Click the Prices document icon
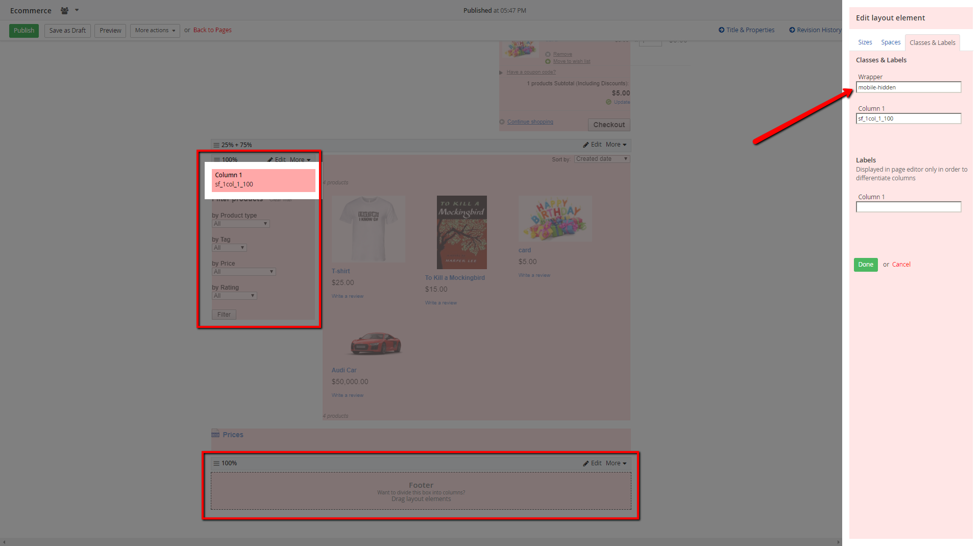980x546 pixels. pos(215,434)
